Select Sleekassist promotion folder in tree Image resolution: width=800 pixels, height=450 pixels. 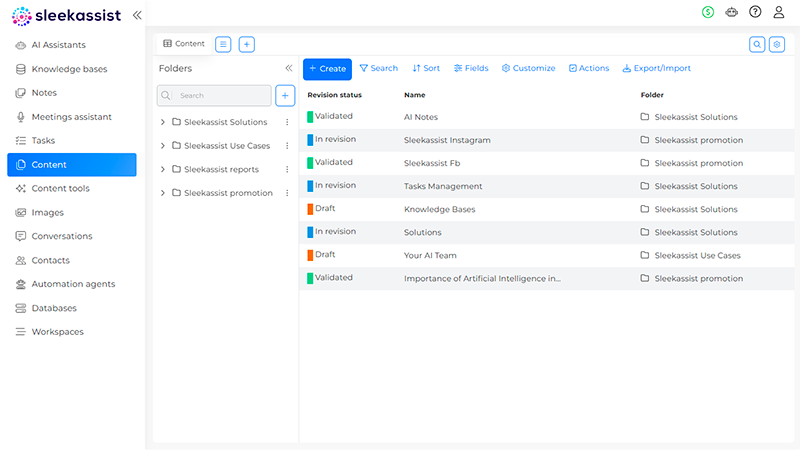[229, 193]
